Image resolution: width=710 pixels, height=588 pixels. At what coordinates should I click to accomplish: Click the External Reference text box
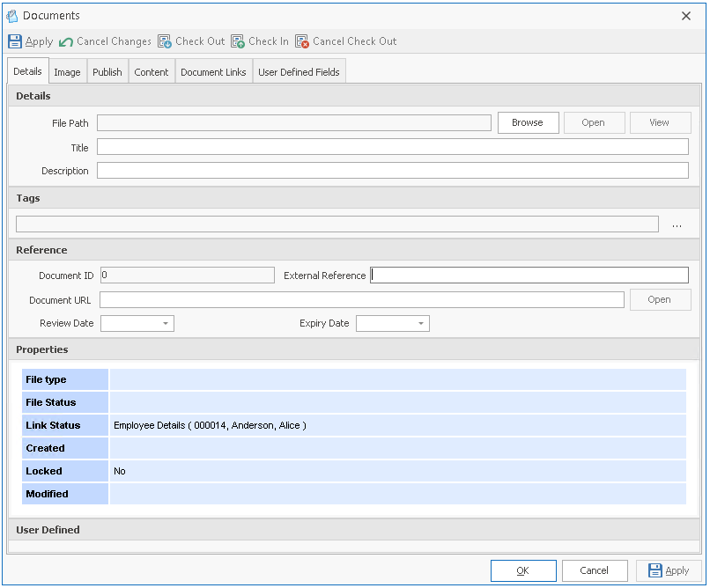pyautogui.click(x=529, y=275)
